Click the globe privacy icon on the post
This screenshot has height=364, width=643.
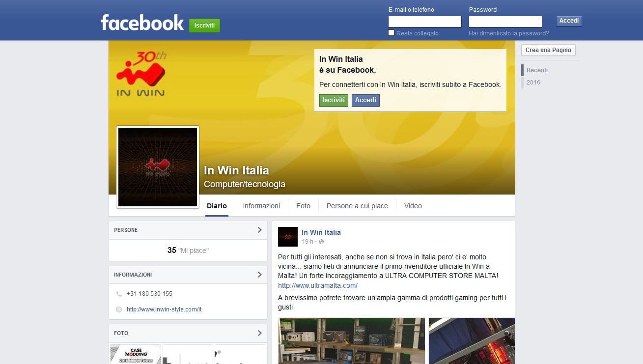point(321,242)
